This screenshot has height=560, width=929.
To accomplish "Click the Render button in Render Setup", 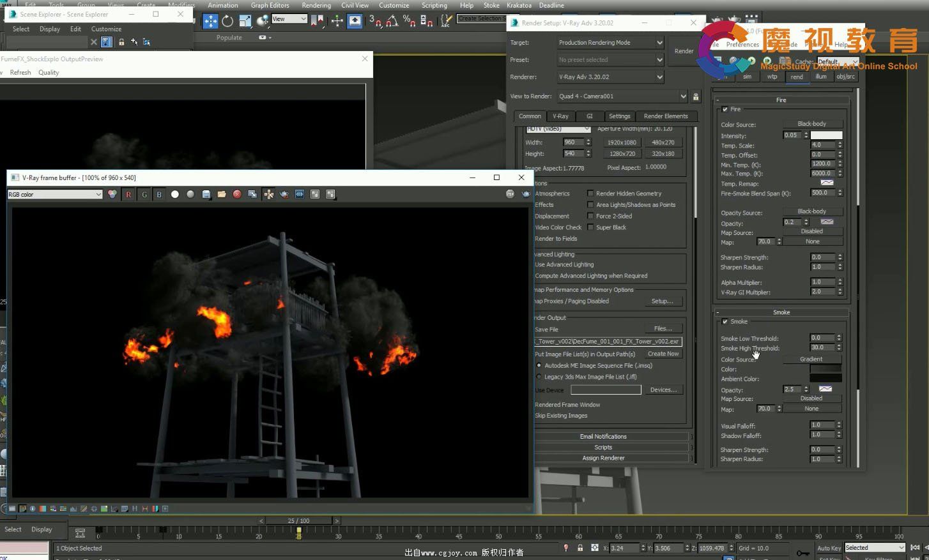I will pos(684,51).
